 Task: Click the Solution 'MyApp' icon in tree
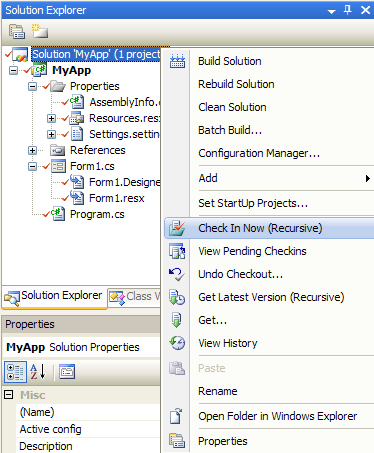(x=20, y=54)
